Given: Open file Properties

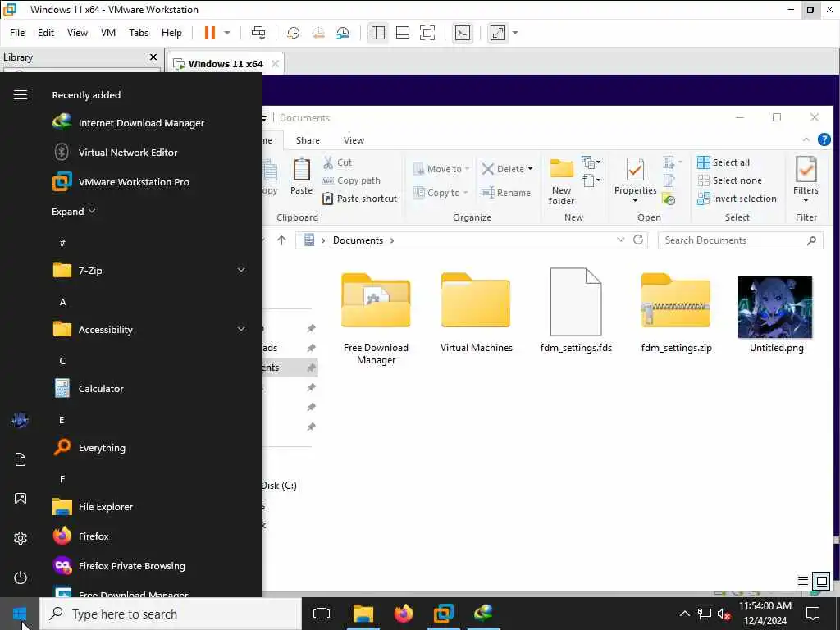Looking at the screenshot, I should pos(636,180).
